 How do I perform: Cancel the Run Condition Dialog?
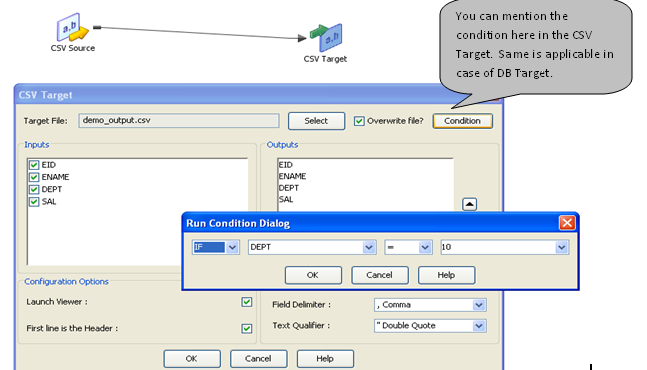pos(380,275)
